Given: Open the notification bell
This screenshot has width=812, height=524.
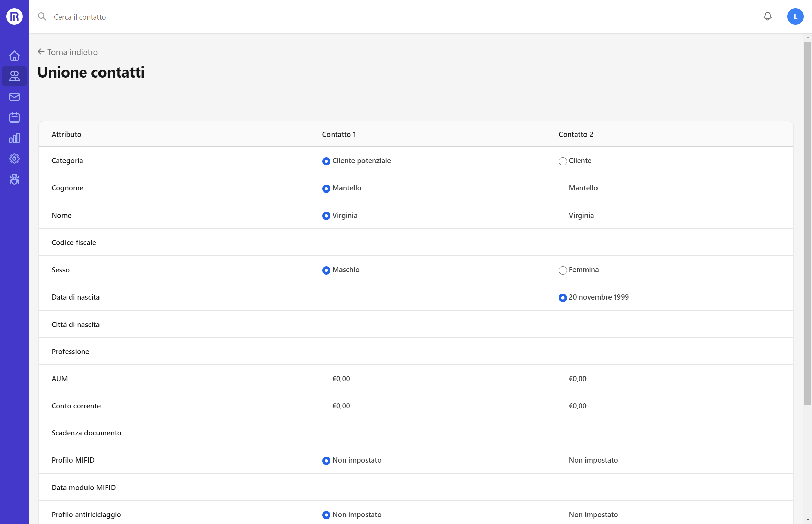Looking at the screenshot, I should pos(768,16).
